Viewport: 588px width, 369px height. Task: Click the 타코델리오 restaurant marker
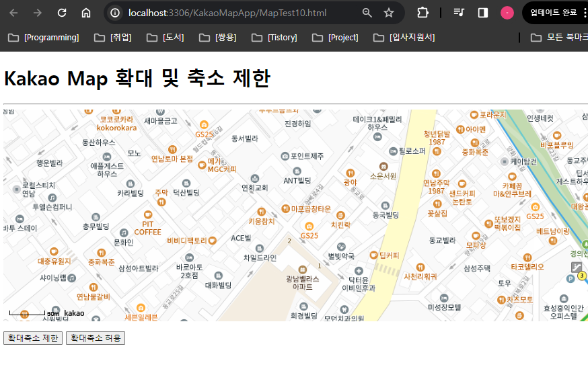(x=527, y=257)
